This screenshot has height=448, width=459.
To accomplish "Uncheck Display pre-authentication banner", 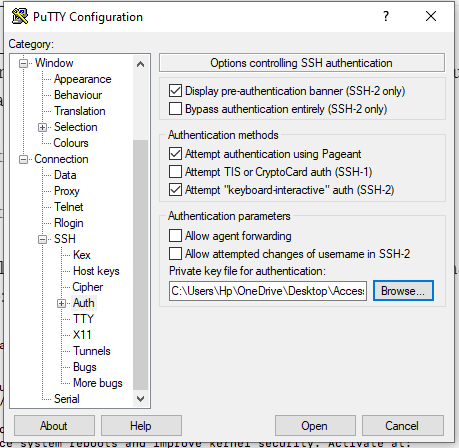I will click(175, 91).
